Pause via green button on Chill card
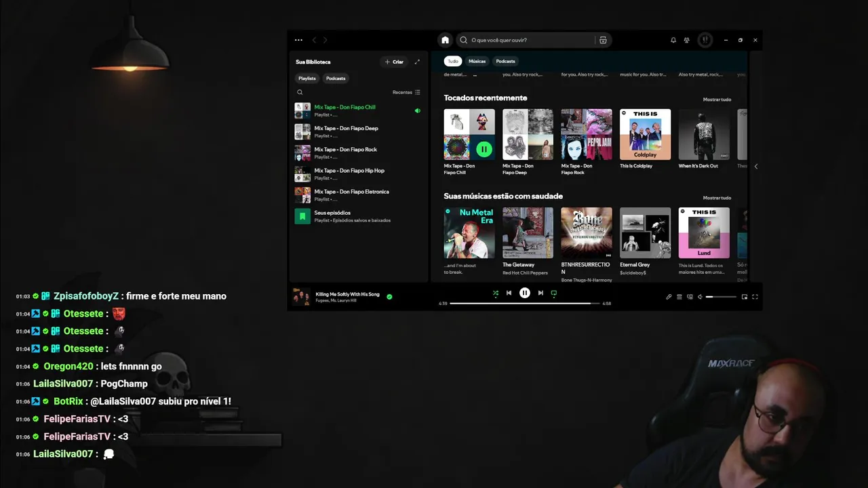This screenshot has width=868, height=488. click(x=484, y=148)
